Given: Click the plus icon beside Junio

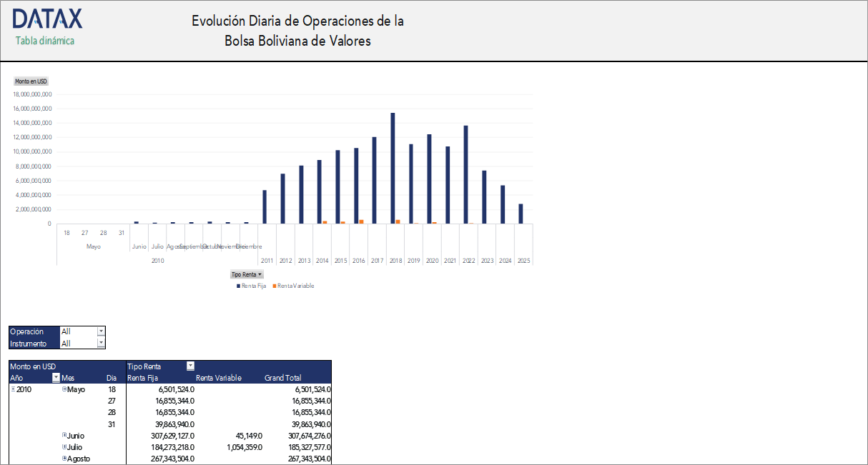Looking at the screenshot, I should tap(64, 435).
